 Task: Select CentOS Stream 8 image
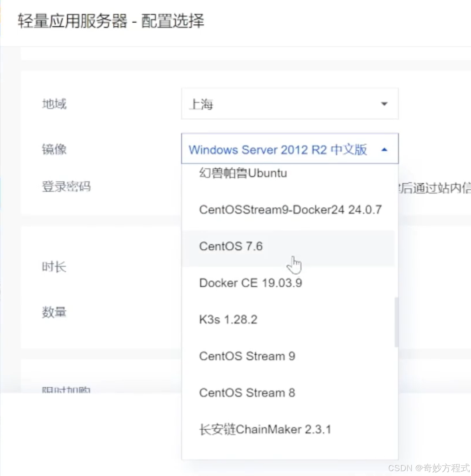point(288,393)
